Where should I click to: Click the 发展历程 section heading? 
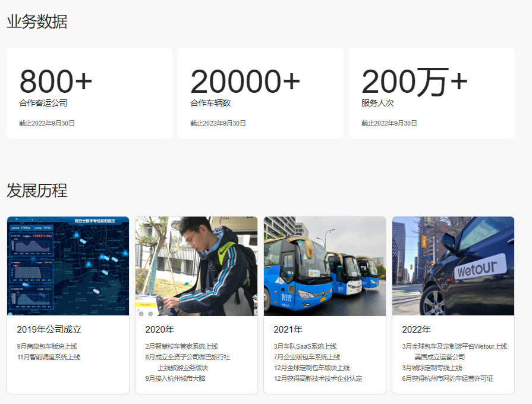point(37,191)
